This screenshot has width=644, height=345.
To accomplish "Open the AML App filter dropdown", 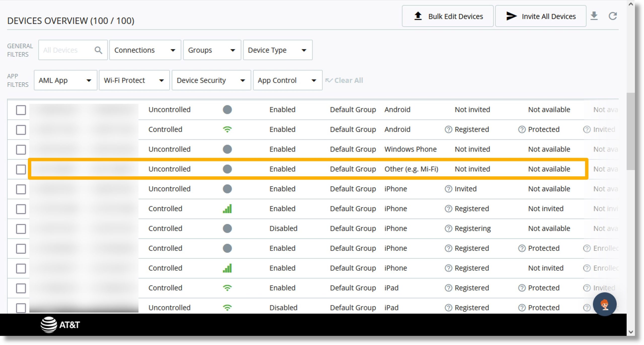I will pyautogui.click(x=65, y=80).
